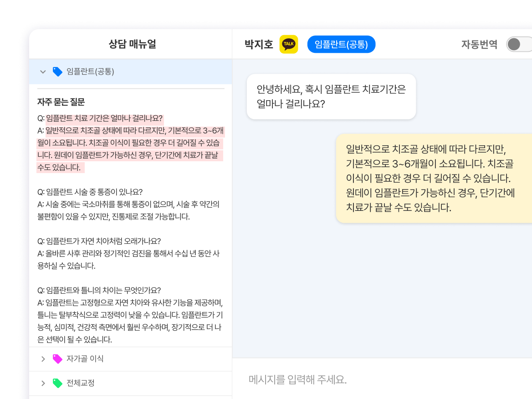Image resolution: width=532 pixels, height=399 pixels.
Task: Collapse the 임플란트(공통) manual section
Action: [x=43, y=72]
